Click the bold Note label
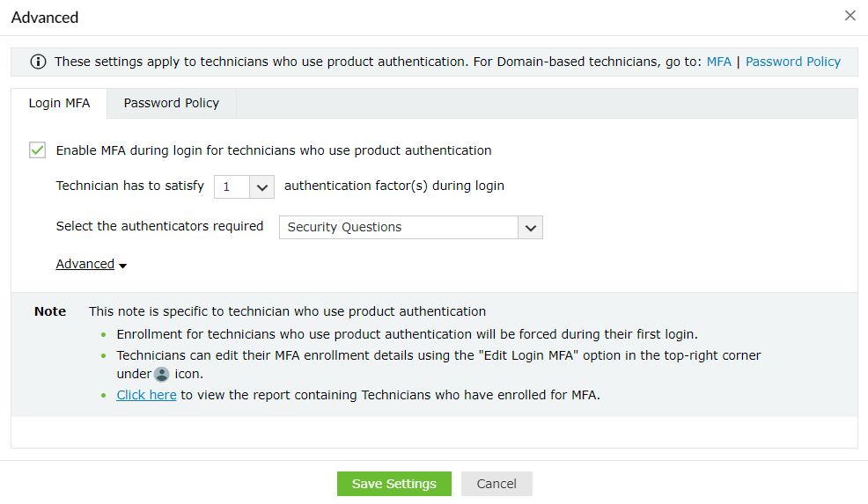The width and height of the screenshot is (868, 504). 50,311
